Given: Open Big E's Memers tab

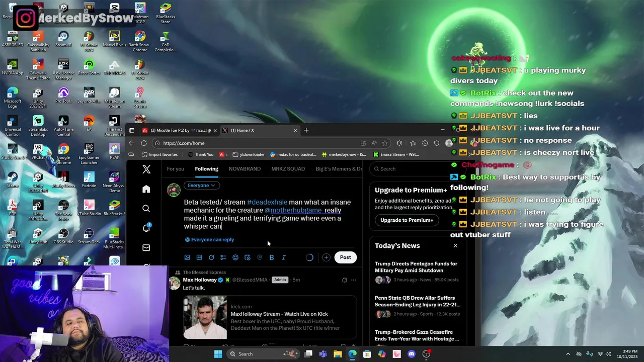Looking at the screenshot, I should (x=339, y=169).
